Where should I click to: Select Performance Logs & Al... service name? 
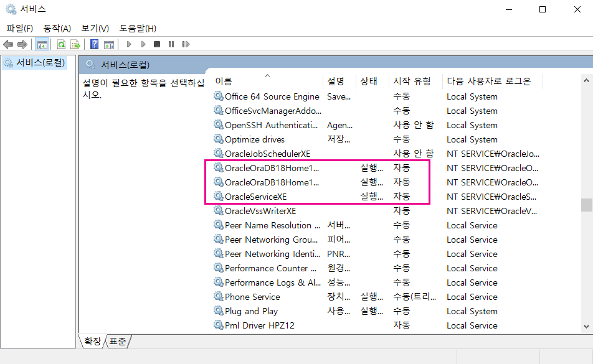click(x=273, y=283)
